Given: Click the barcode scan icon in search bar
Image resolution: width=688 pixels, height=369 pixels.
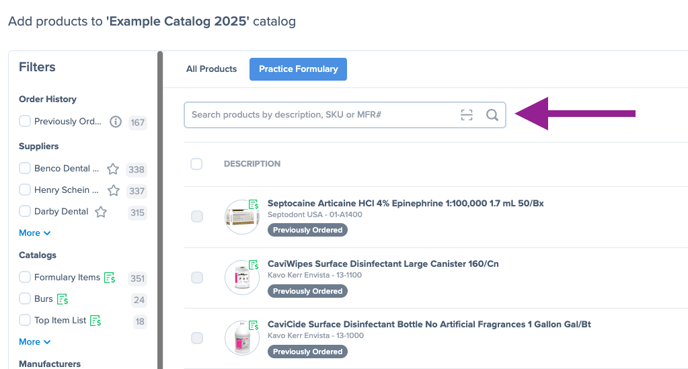Looking at the screenshot, I should tap(466, 115).
